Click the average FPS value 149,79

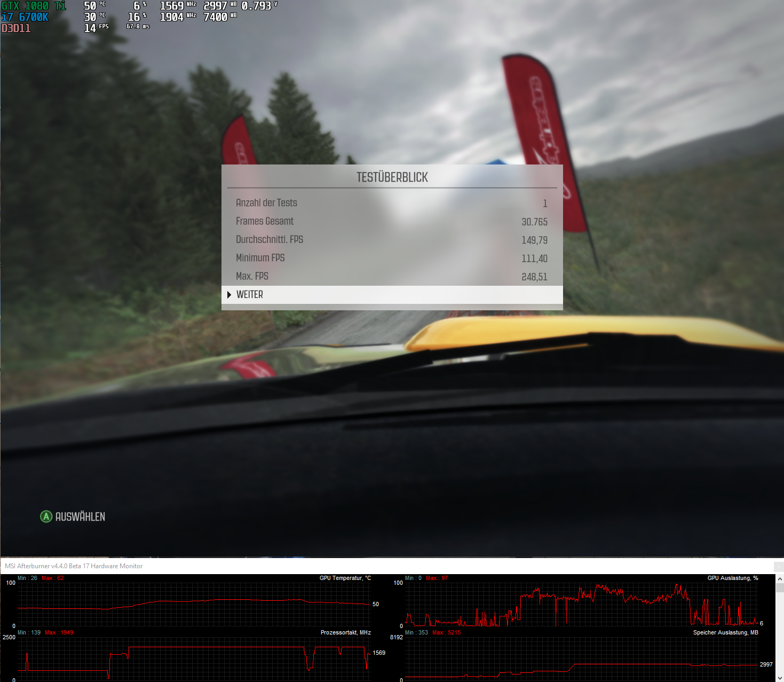tap(534, 240)
